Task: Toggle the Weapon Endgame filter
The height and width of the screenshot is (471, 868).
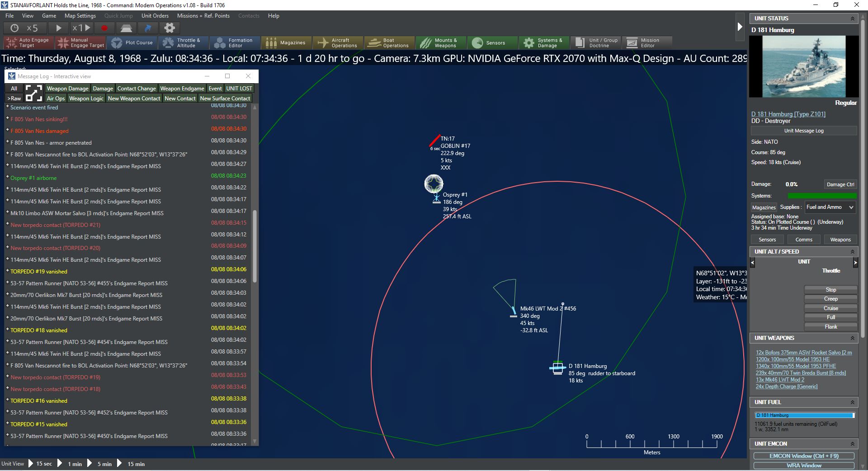Action: click(182, 89)
